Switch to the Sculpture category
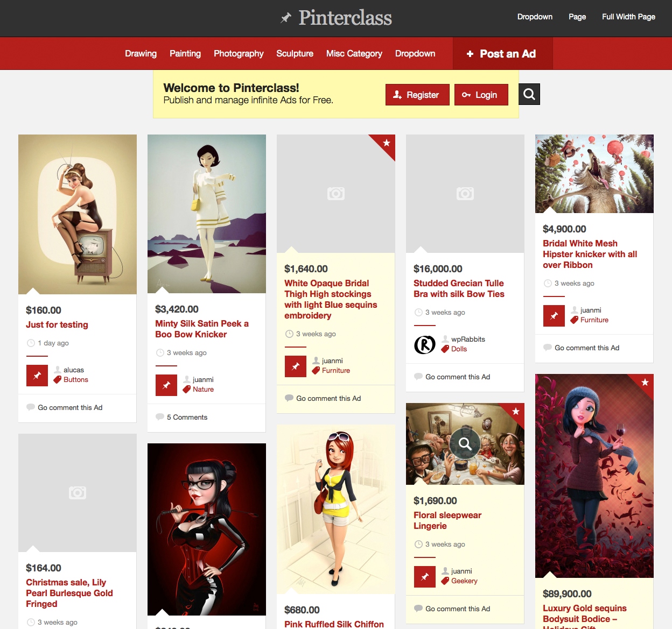Image resolution: width=672 pixels, height=629 pixels. (295, 53)
